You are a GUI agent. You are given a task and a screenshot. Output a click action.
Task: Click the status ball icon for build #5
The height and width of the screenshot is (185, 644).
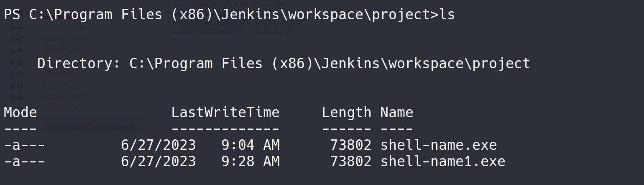pos(12,63)
